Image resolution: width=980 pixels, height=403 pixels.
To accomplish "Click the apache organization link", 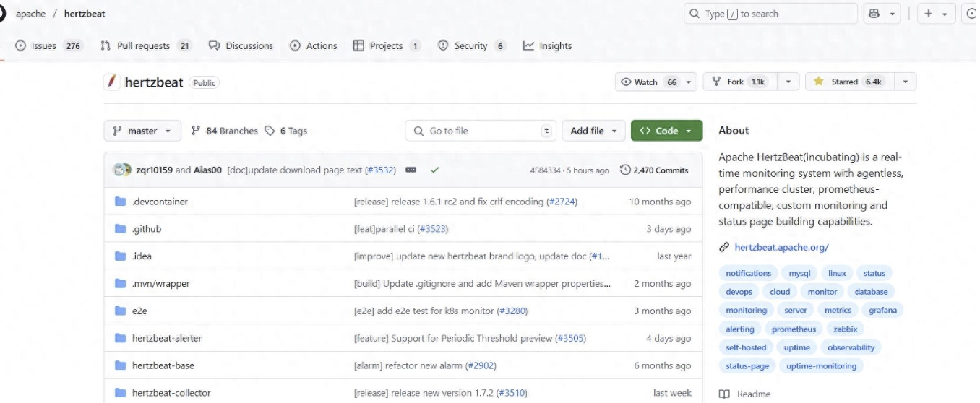I will point(30,14).
